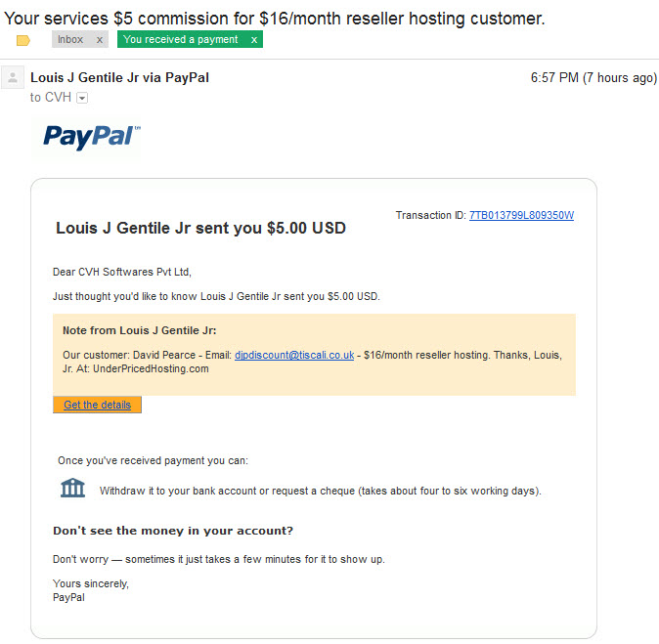659x644 pixels.
Task: Open the Inbox label
Action: pyautogui.click(x=70, y=39)
